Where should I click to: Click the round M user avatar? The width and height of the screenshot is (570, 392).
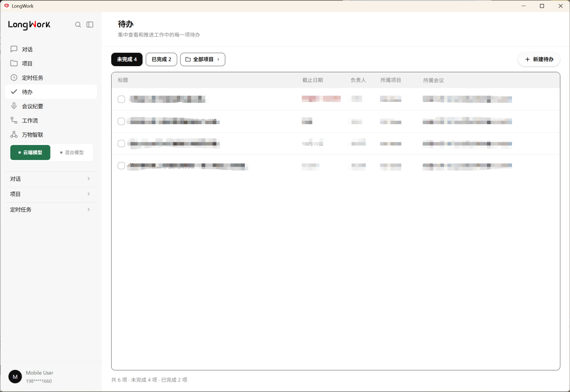click(x=15, y=377)
